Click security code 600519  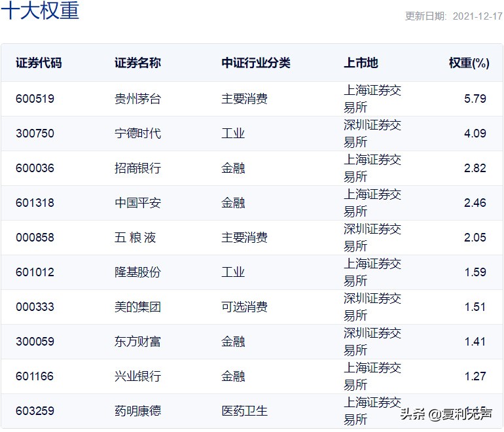(x=35, y=99)
